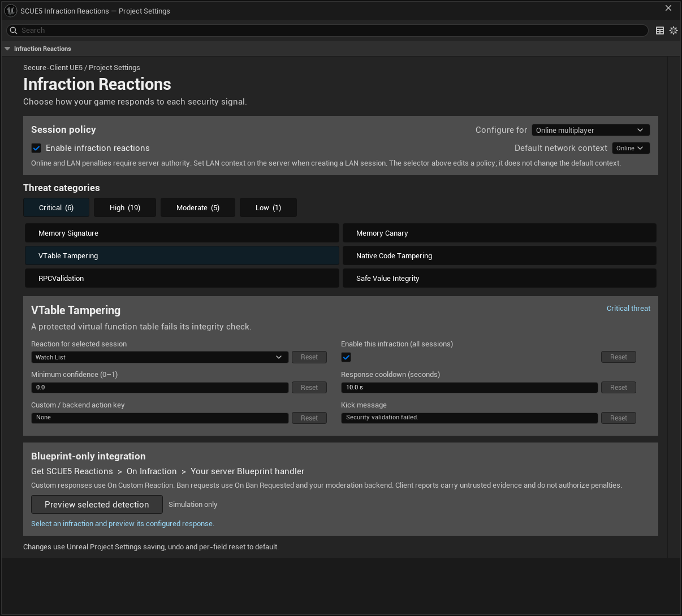Click the 'Session policy' heading

tap(63, 129)
